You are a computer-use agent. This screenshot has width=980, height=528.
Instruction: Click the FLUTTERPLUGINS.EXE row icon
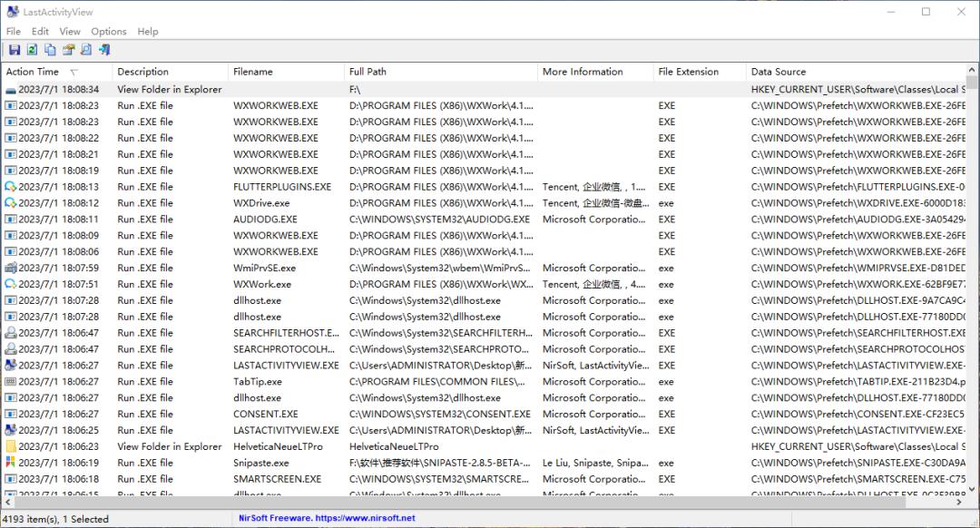coord(11,187)
